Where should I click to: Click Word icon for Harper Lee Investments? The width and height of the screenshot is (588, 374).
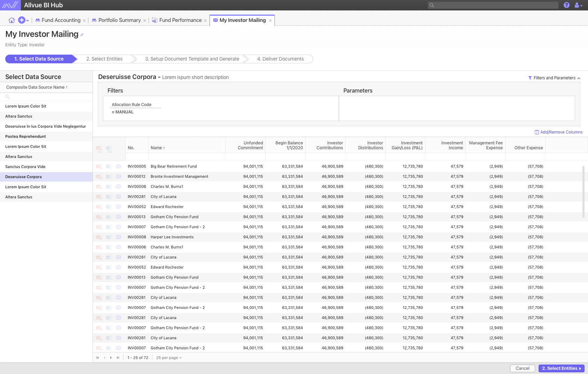point(109,237)
